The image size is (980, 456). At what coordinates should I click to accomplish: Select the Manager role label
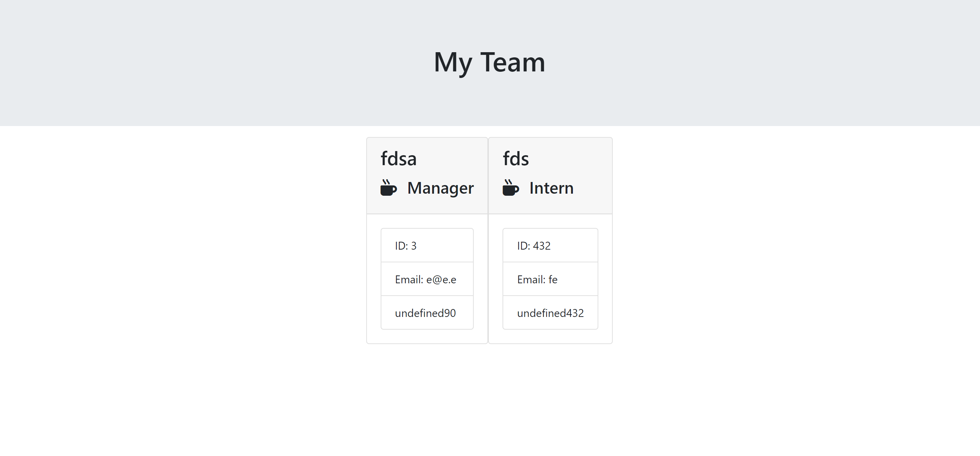[440, 188]
